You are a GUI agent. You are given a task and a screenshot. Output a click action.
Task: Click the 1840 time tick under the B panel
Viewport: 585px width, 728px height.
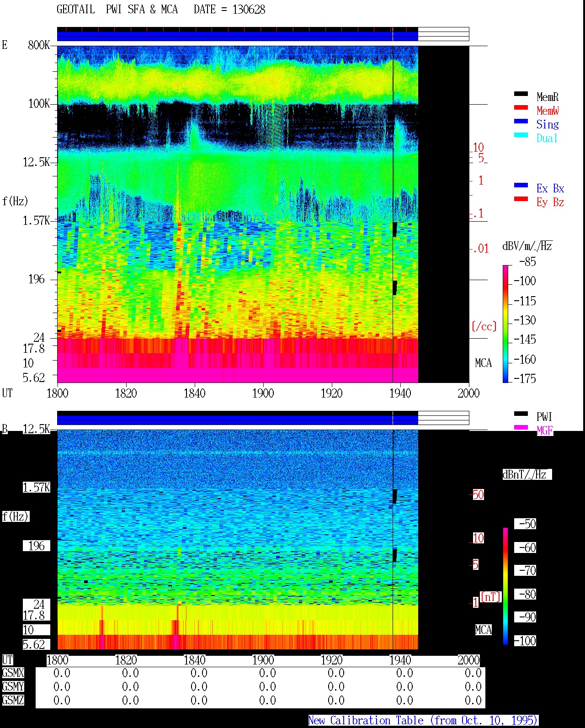(194, 660)
